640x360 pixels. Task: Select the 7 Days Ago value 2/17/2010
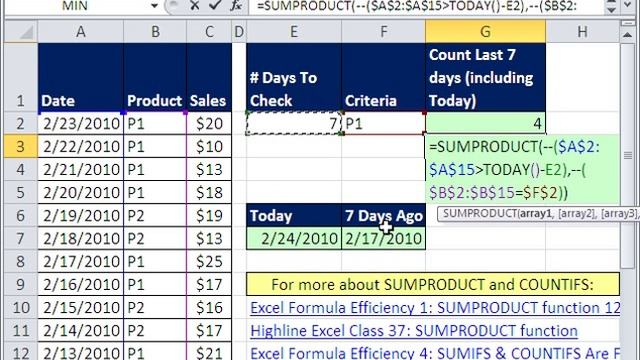pos(383,238)
